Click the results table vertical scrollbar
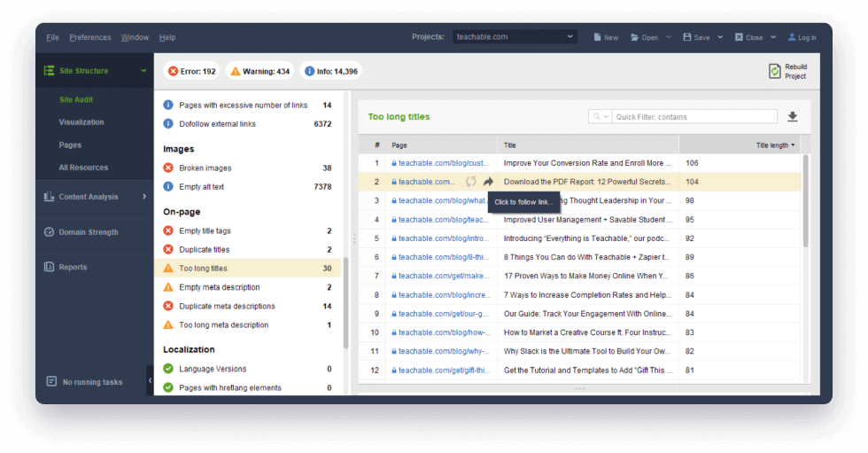 (805, 200)
